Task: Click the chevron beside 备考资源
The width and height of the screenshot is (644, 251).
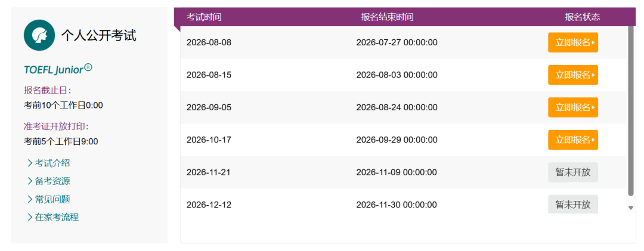Action: click(x=30, y=181)
